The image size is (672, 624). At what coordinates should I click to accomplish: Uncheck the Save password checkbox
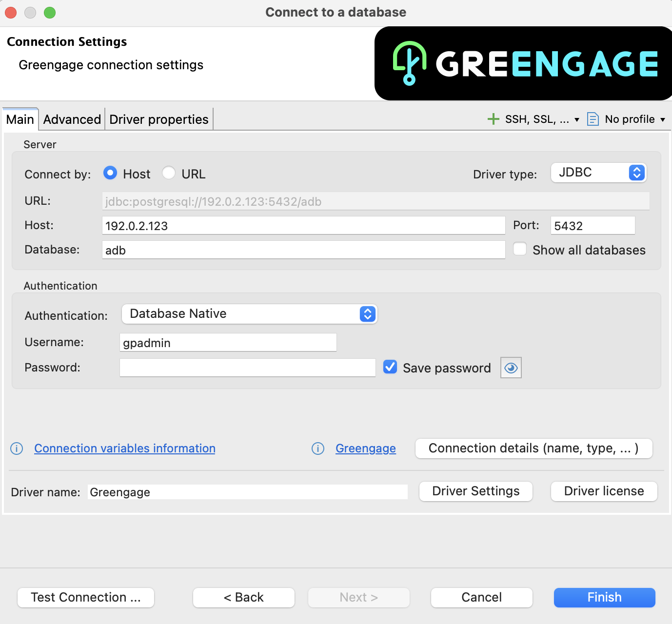point(390,367)
